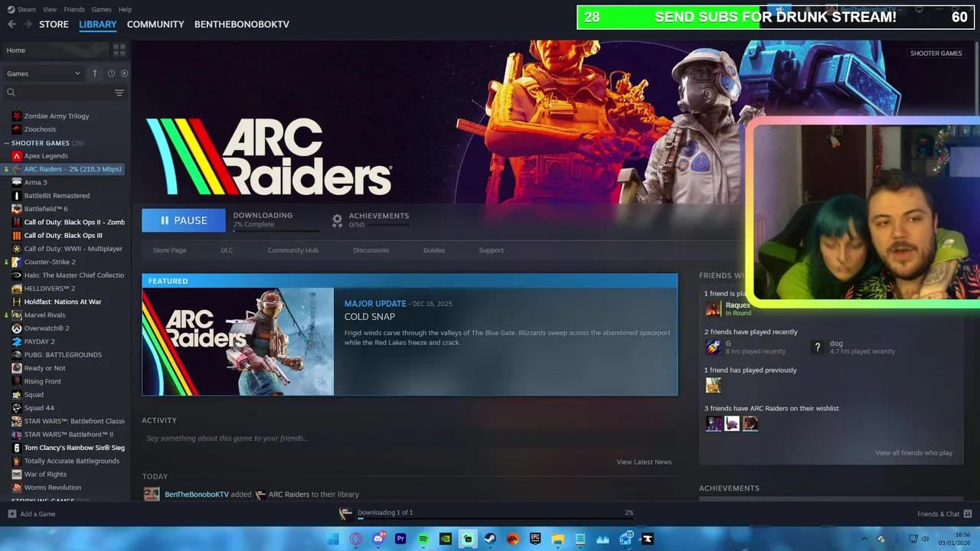Image resolution: width=980 pixels, height=551 pixels.
Task: Click the ARC Raiders download thumbnail icon
Action: pyautogui.click(x=346, y=513)
